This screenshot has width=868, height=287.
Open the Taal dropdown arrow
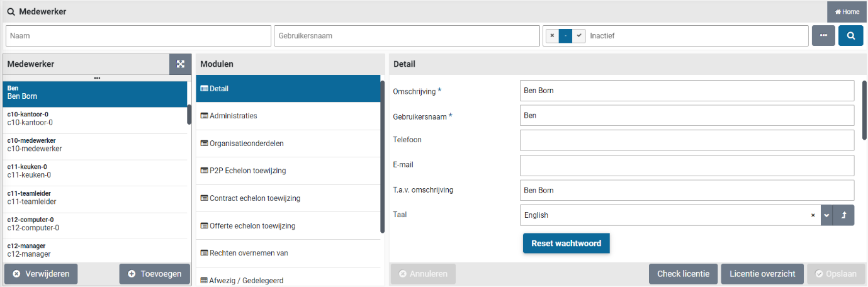826,215
